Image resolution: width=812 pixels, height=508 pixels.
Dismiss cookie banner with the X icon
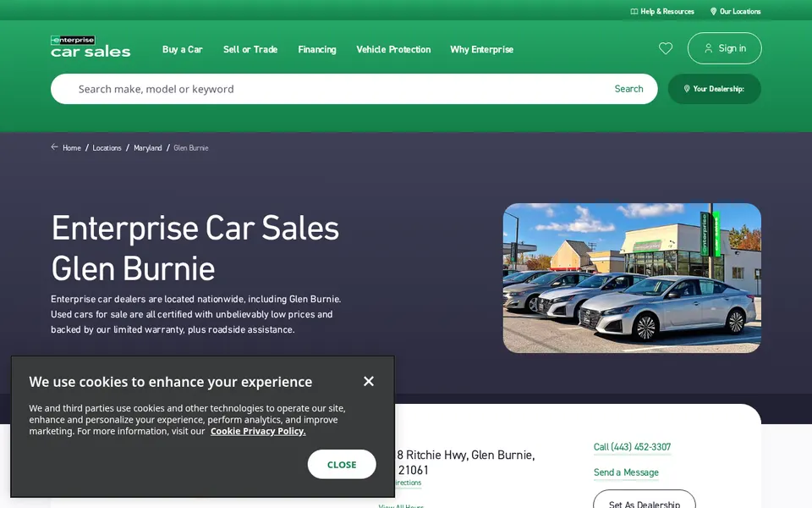(x=369, y=382)
